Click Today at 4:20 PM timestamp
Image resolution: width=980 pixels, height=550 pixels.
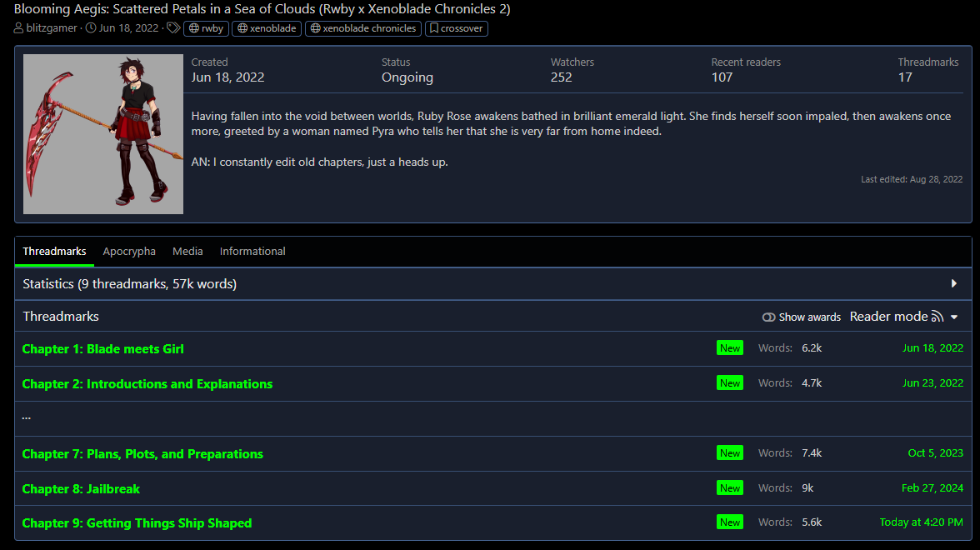tap(922, 522)
